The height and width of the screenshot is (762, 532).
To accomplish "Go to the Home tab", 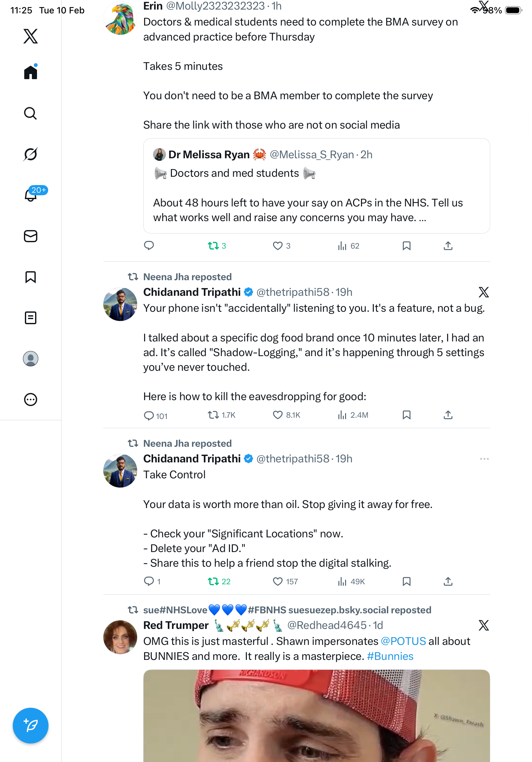I will [x=30, y=72].
